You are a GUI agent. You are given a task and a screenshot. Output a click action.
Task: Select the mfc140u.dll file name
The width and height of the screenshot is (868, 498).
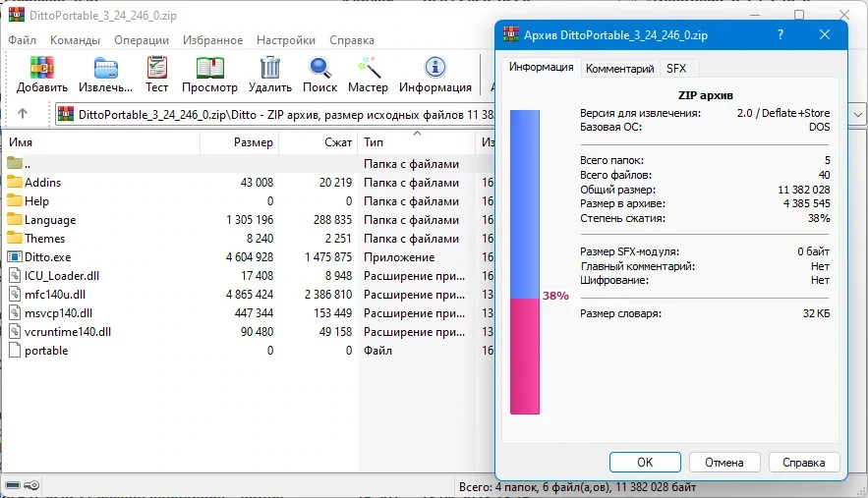pyautogui.click(x=55, y=295)
